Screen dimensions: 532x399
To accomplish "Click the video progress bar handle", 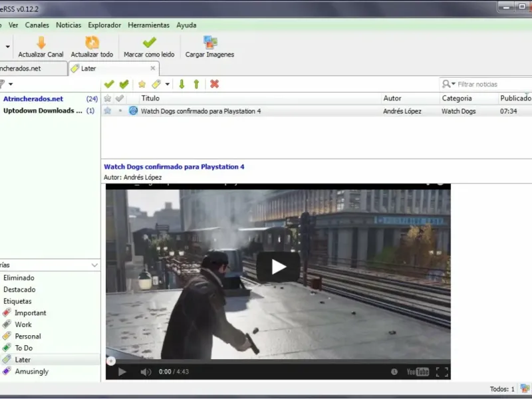I will tap(111, 361).
